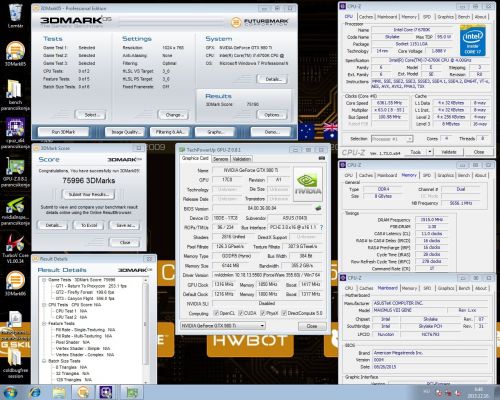Open the Processor #1 selection dropdown in CPU-Z
This screenshot has width=500, height=400.
(x=392, y=139)
